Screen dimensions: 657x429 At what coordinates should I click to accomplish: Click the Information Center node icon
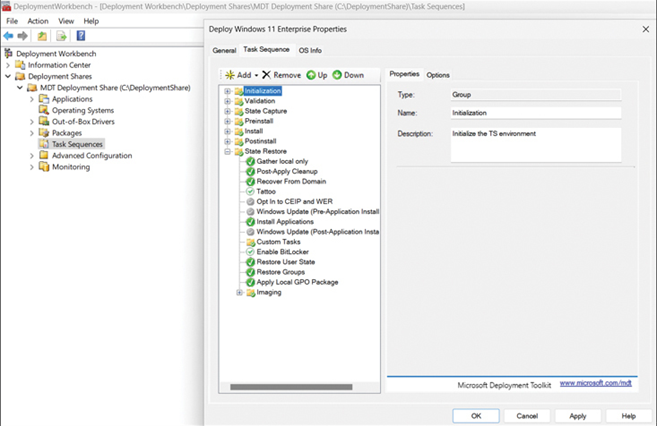pyautogui.click(x=20, y=65)
